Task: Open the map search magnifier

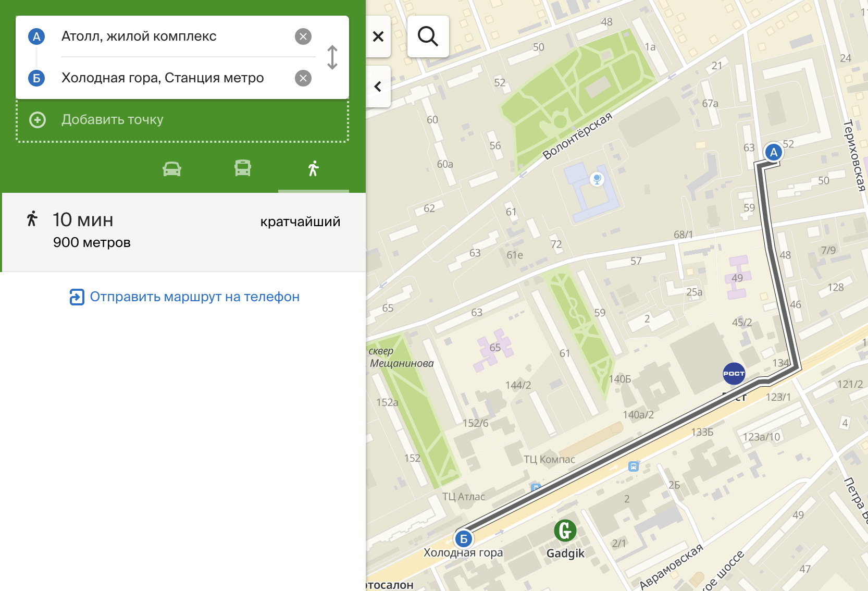Action: (x=428, y=36)
